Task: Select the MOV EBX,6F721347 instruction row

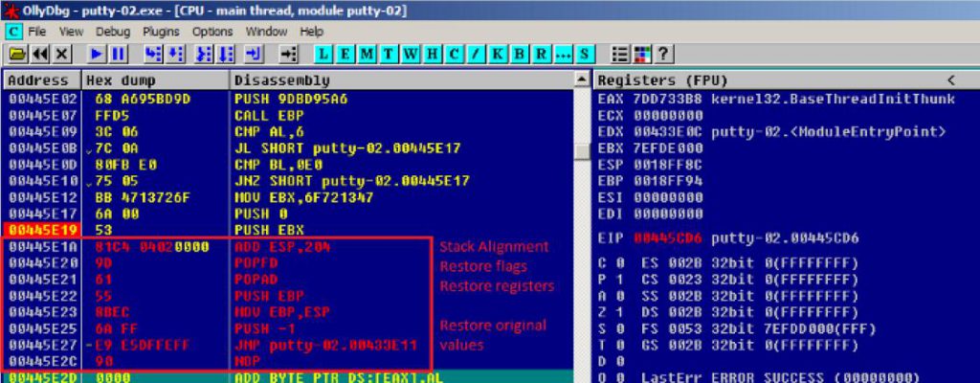Action: [x=288, y=197]
